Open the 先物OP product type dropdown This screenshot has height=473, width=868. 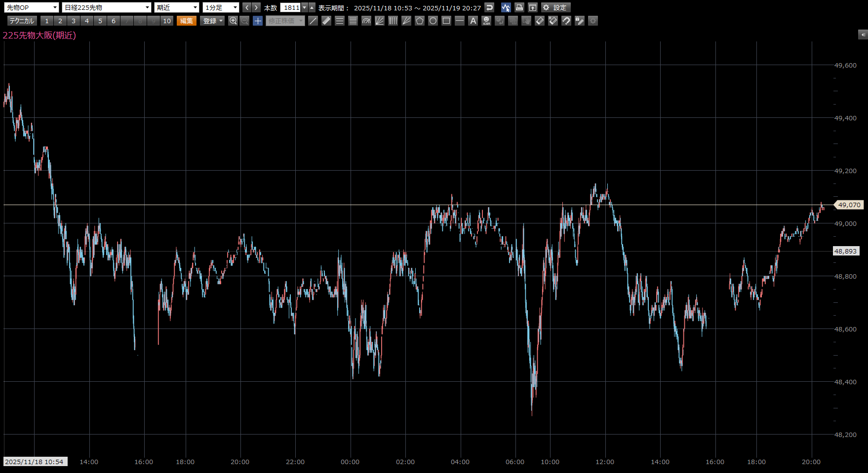click(x=32, y=7)
